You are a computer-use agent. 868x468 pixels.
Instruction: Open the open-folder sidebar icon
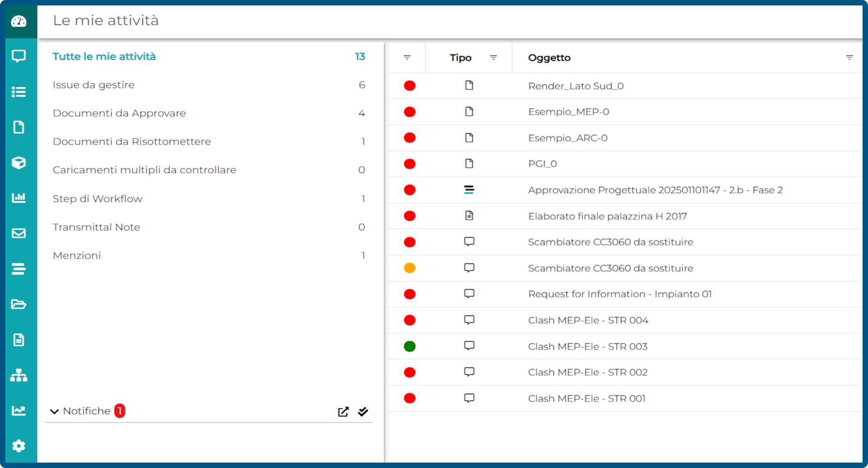19,304
